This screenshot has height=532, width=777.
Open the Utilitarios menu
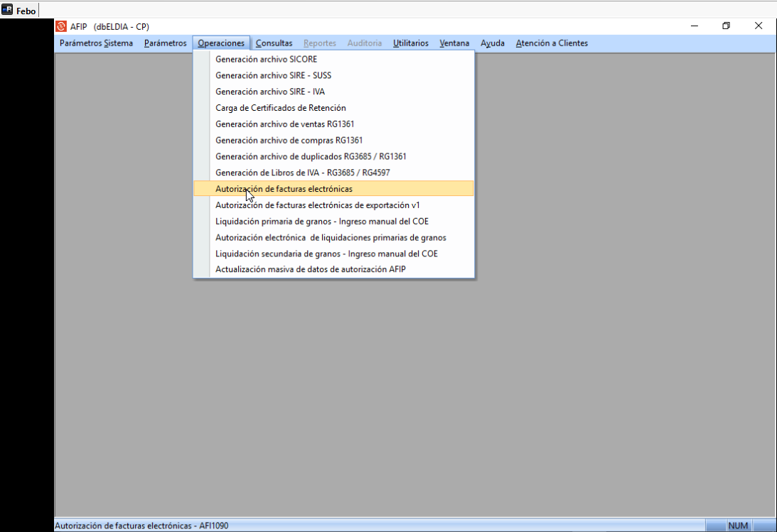point(410,43)
